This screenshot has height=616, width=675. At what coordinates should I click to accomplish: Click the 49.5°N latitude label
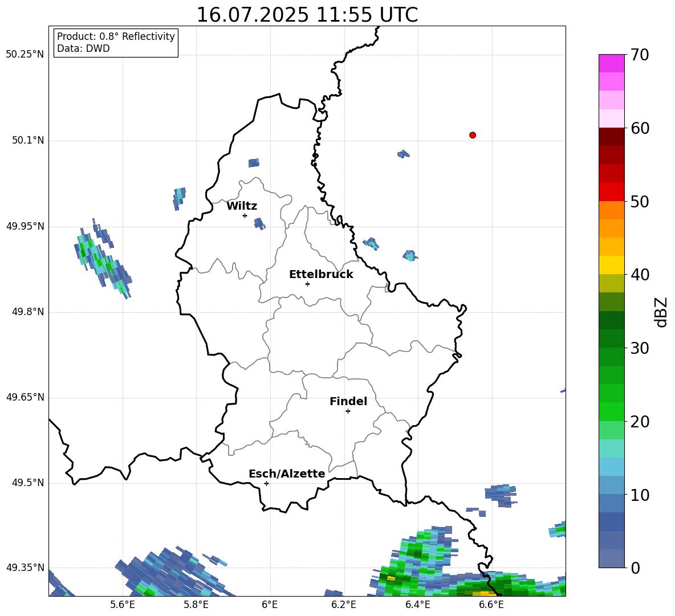[x=28, y=483]
